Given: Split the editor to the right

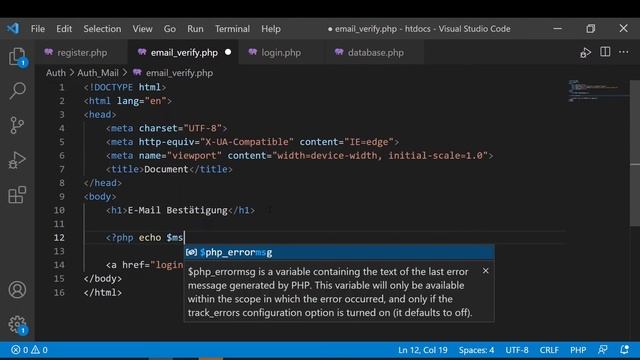Looking at the screenshot, I should click(605, 52).
